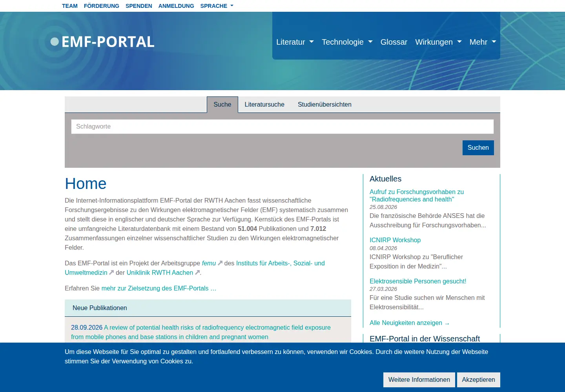This screenshot has width=565, height=392.
Task: Switch to the Studienübersichten tab
Action: pyautogui.click(x=324, y=105)
